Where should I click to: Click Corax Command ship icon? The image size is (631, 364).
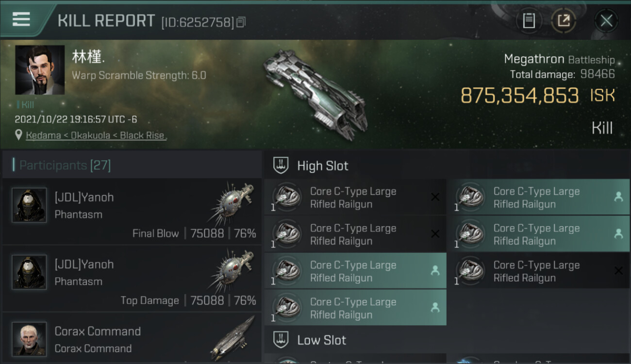click(x=232, y=337)
